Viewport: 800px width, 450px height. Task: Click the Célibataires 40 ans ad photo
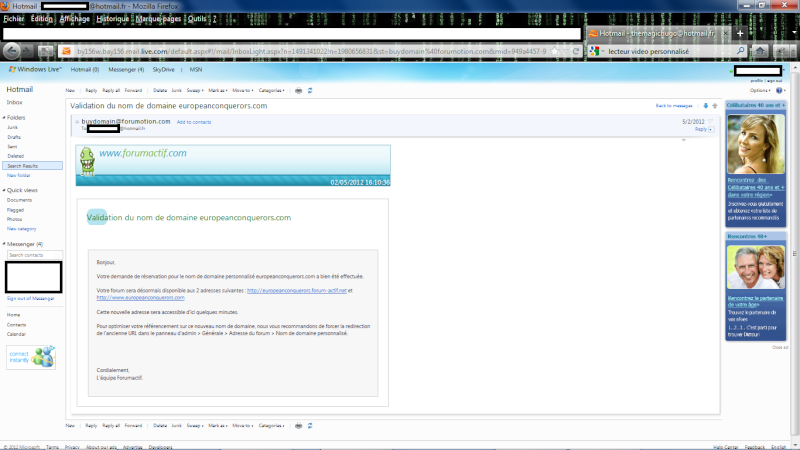(x=756, y=144)
